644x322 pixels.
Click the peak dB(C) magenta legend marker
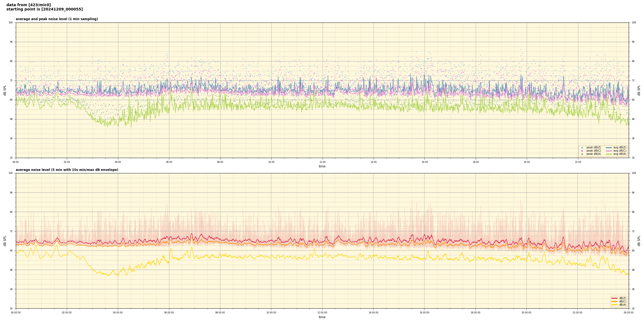click(x=582, y=151)
